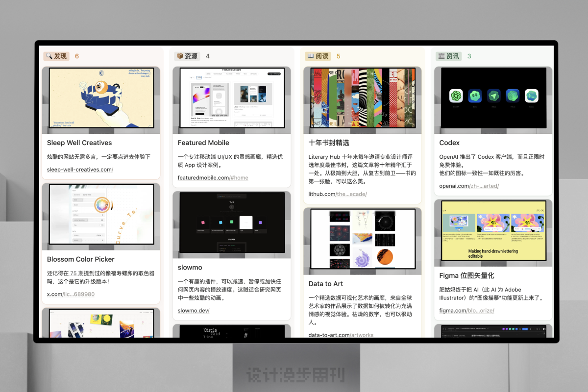
Task: Click the slowmo card title
Action: (x=190, y=268)
